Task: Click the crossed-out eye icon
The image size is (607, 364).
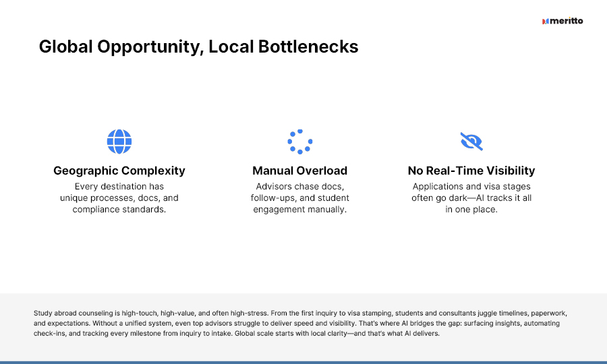Action: [x=471, y=141]
